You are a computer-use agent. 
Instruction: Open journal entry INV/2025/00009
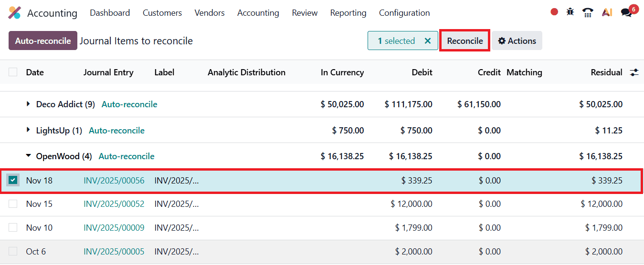(114, 227)
